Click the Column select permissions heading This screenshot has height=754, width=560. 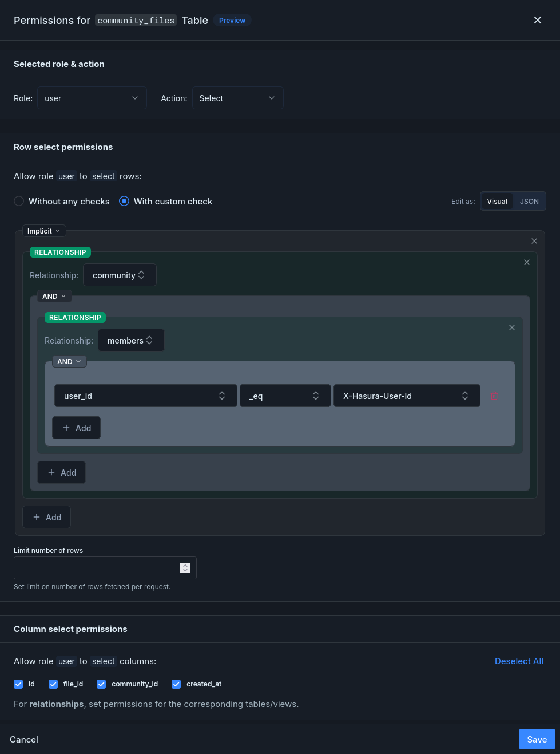[70, 629]
